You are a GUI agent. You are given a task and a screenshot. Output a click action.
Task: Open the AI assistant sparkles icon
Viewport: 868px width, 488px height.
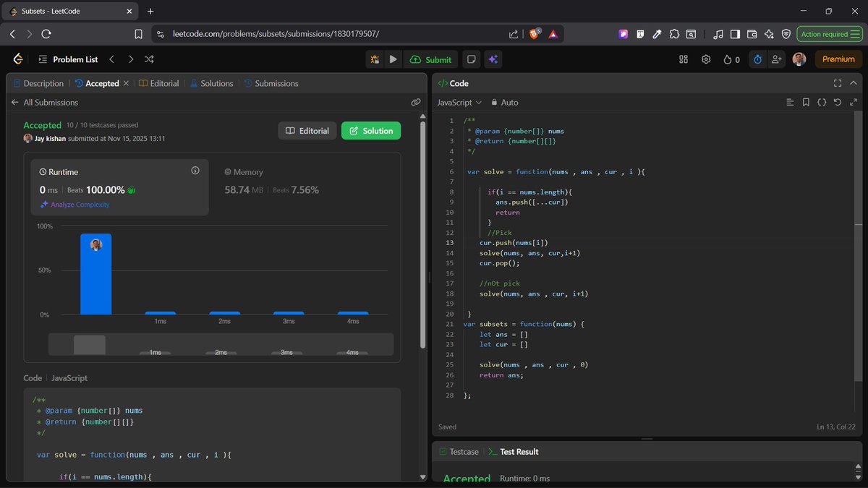coord(493,59)
